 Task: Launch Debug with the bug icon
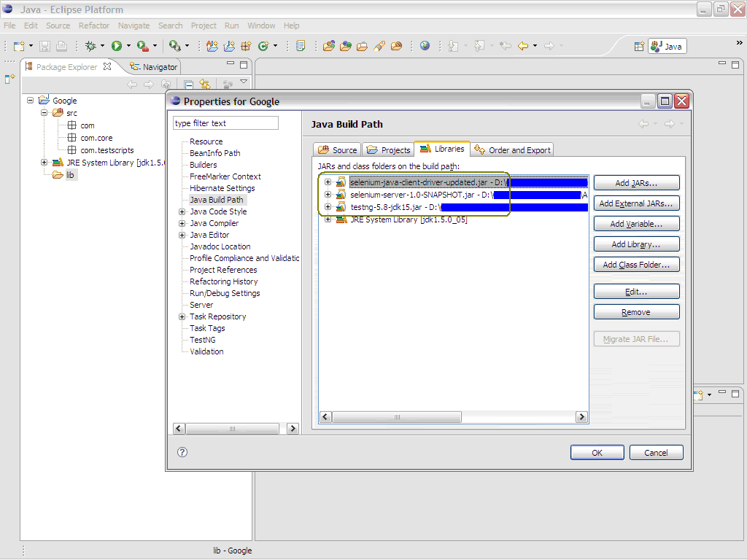click(x=90, y=46)
